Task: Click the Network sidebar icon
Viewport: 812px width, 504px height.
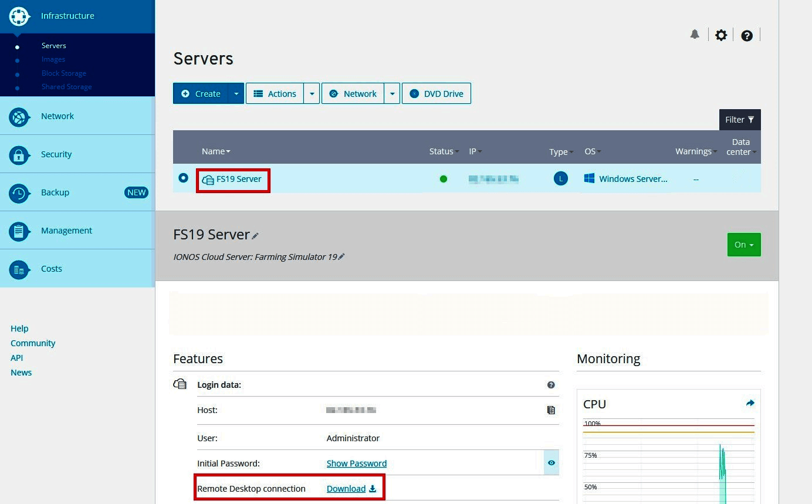Action: [x=19, y=116]
